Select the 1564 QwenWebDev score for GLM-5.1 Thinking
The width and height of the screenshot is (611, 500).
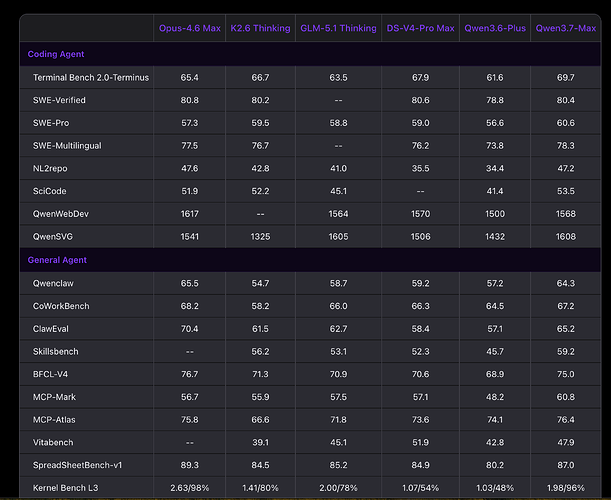338,214
